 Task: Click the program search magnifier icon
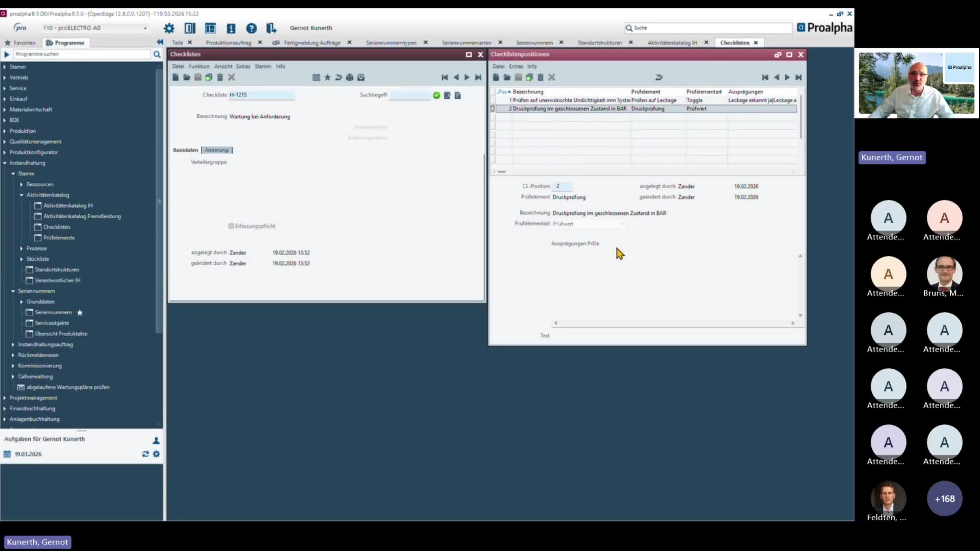pyautogui.click(x=157, y=54)
